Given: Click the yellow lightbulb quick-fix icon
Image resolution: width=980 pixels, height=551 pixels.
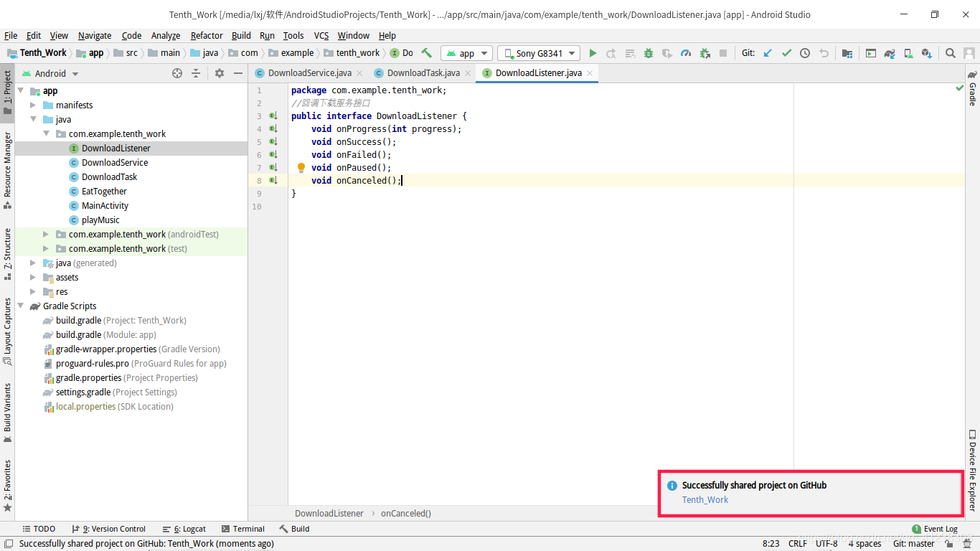Looking at the screenshot, I should 301,167.
